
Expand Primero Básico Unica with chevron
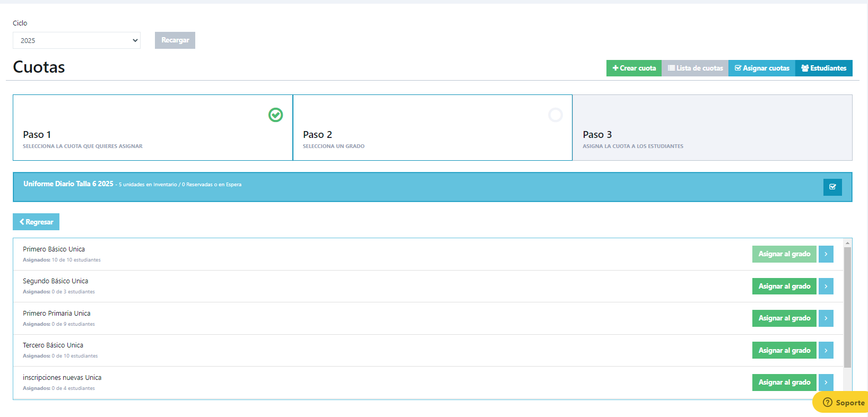(826, 254)
